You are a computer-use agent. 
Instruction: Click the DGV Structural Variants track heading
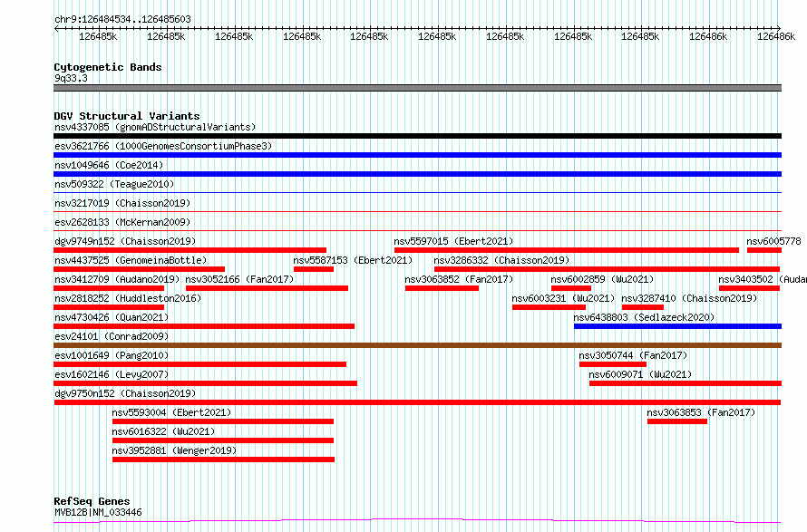[x=127, y=116]
